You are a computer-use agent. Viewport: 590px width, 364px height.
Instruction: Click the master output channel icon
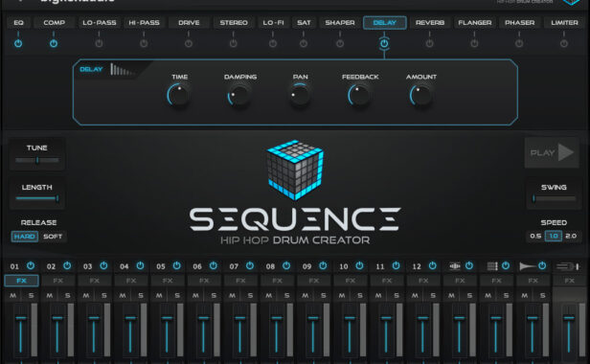pos(568,266)
